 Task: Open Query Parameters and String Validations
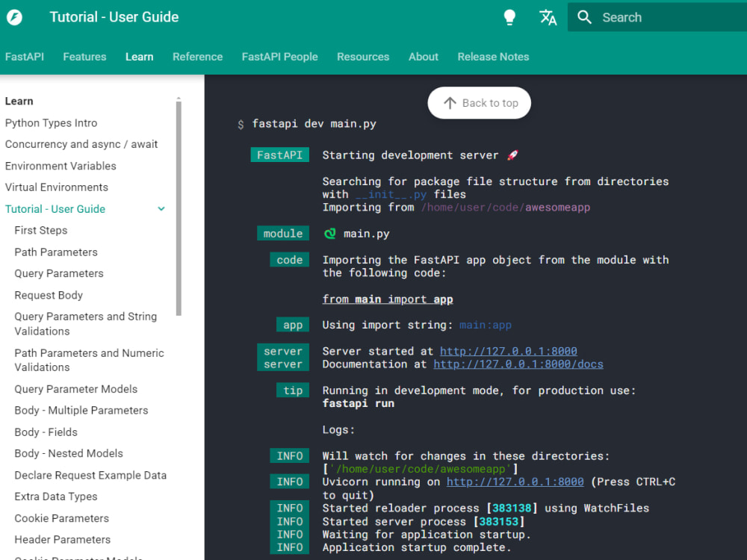point(86,324)
